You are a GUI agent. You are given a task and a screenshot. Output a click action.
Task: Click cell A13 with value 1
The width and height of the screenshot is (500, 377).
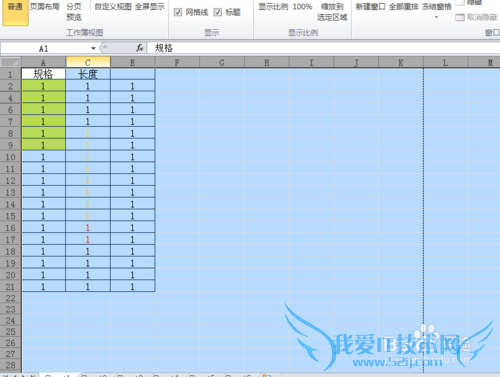43,192
